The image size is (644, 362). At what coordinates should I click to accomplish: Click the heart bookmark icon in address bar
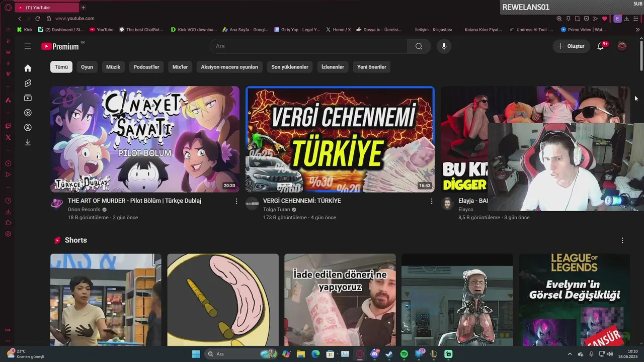(604, 19)
